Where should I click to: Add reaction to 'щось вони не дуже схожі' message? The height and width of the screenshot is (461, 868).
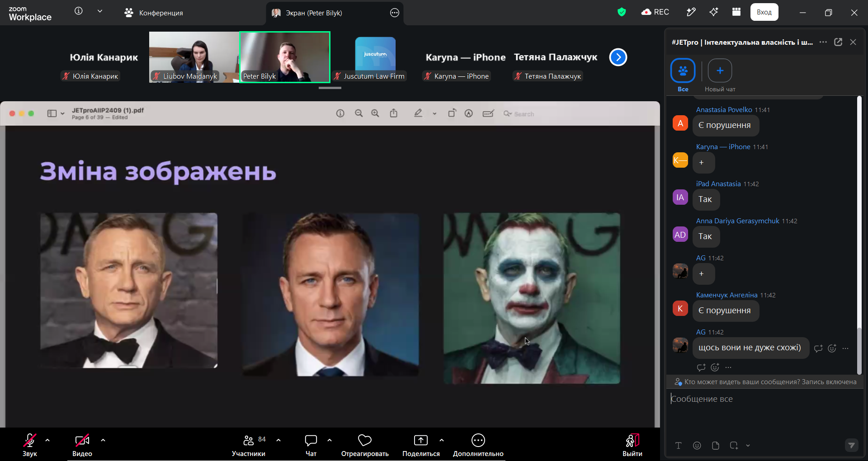(832, 348)
